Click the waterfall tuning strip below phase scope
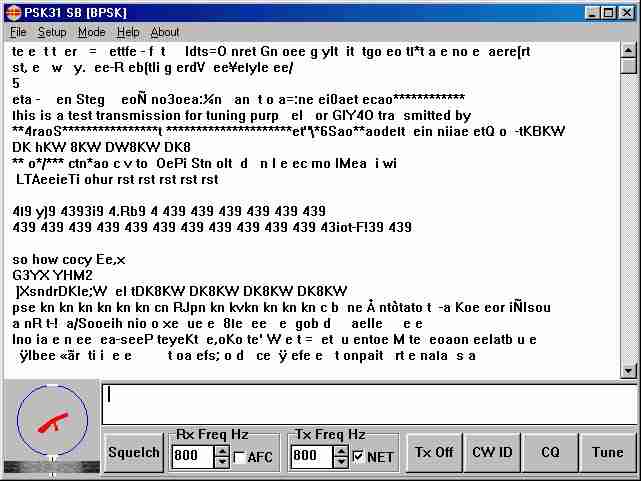Viewport: 641px width, 481px height. (50, 467)
